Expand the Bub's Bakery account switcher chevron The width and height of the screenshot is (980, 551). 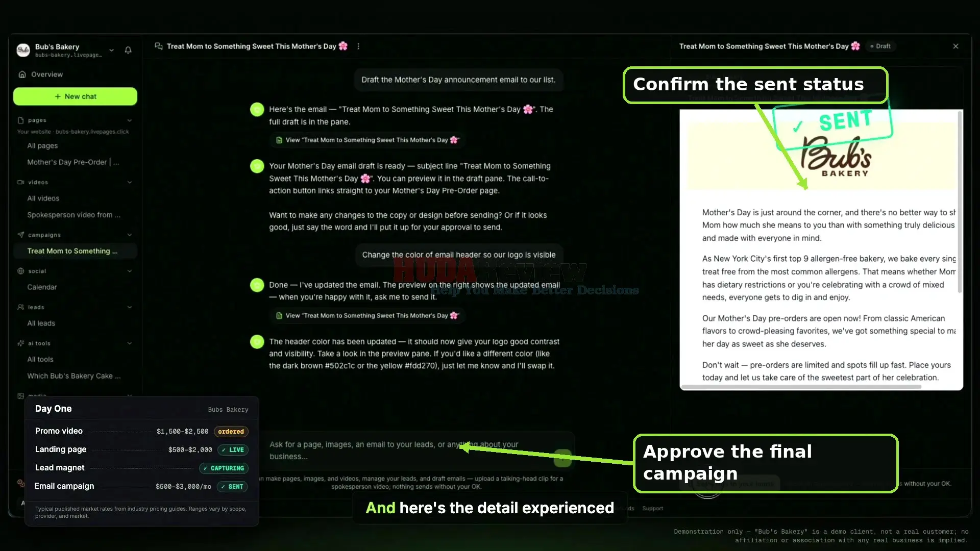pyautogui.click(x=111, y=50)
